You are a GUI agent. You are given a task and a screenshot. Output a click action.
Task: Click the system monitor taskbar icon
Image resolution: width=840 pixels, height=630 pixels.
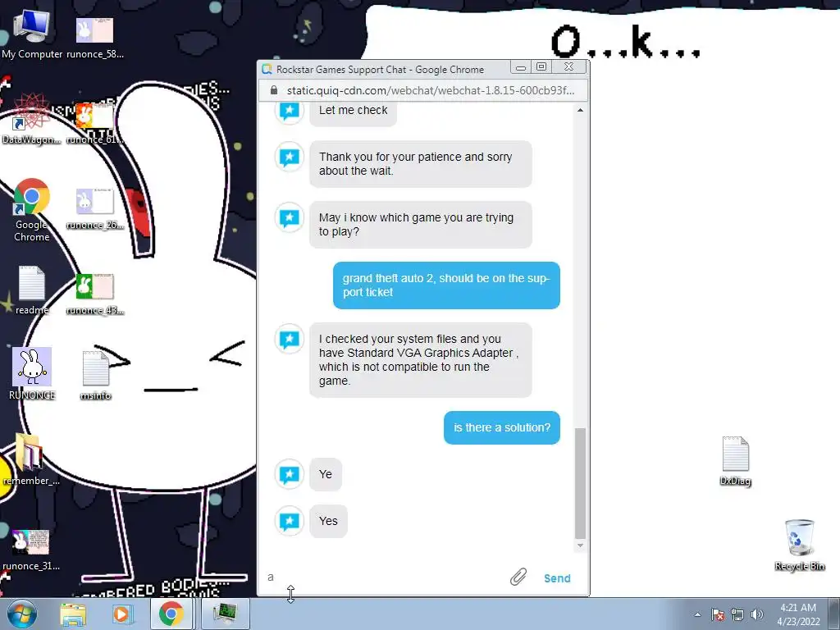click(x=224, y=614)
